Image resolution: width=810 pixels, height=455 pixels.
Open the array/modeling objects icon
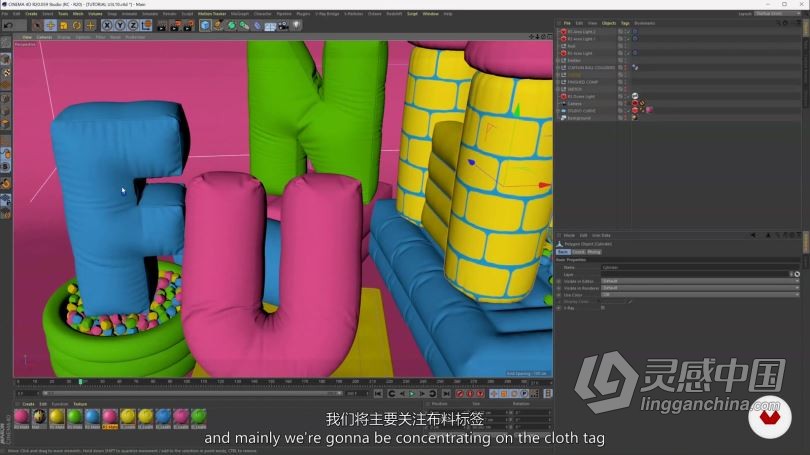244,25
